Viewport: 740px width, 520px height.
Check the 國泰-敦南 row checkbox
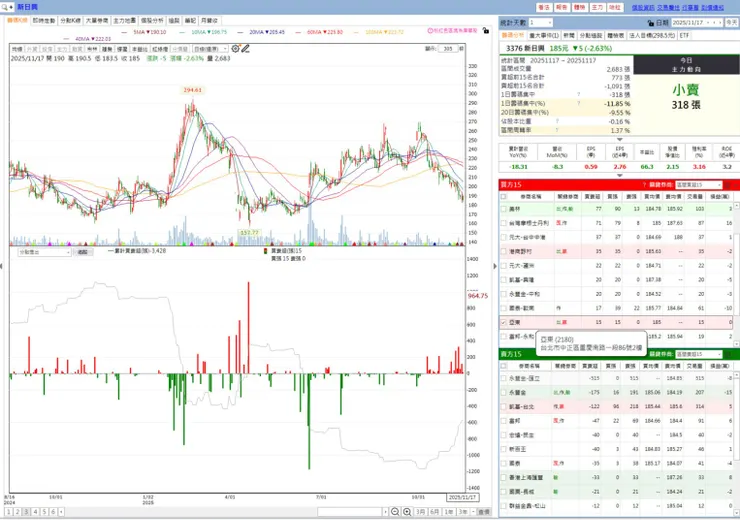pyautogui.click(x=503, y=308)
